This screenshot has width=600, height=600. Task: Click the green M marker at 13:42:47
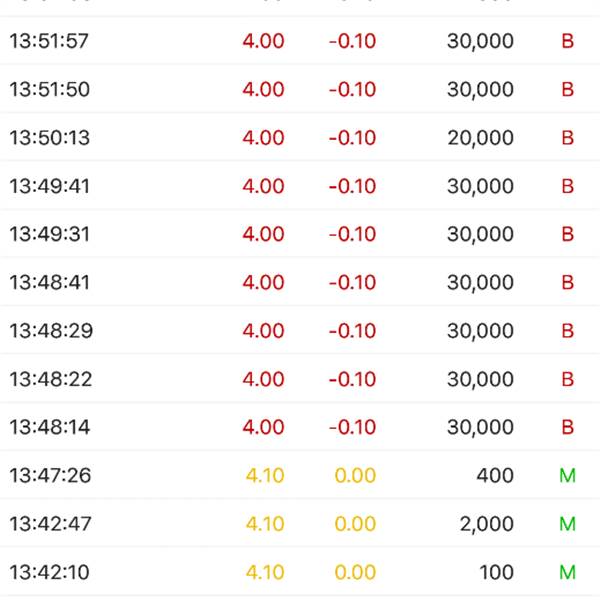[567, 524]
